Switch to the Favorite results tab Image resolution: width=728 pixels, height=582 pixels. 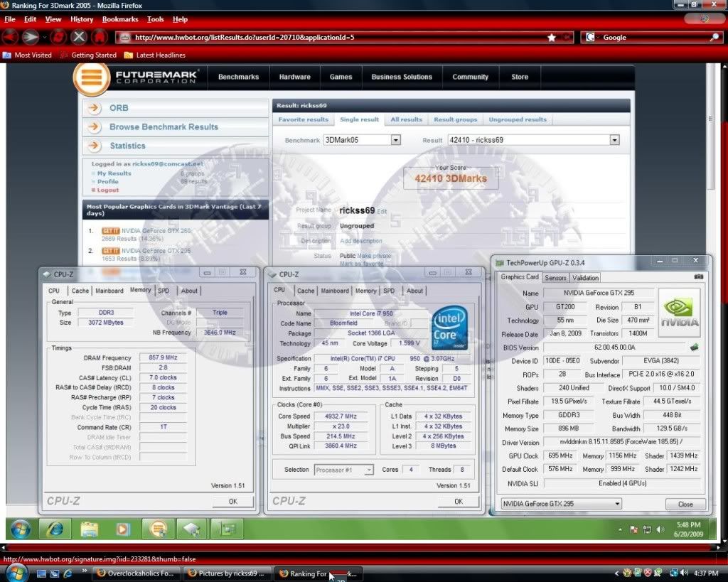pyautogui.click(x=303, y=119)
